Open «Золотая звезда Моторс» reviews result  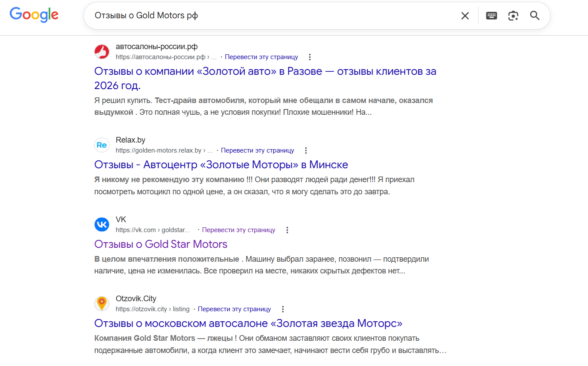coord(248,323)
